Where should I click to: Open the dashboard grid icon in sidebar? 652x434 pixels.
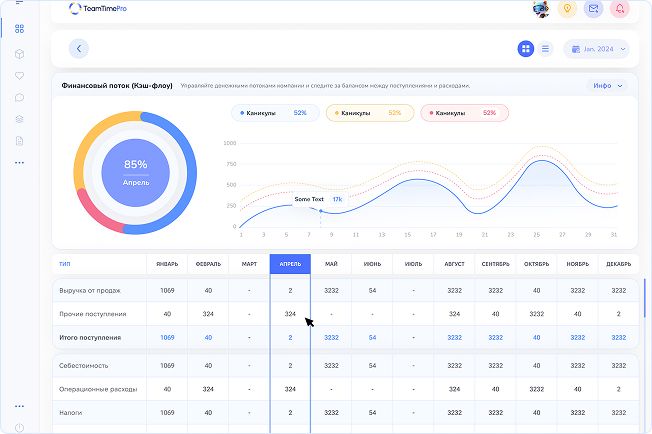tap(19, 29)
